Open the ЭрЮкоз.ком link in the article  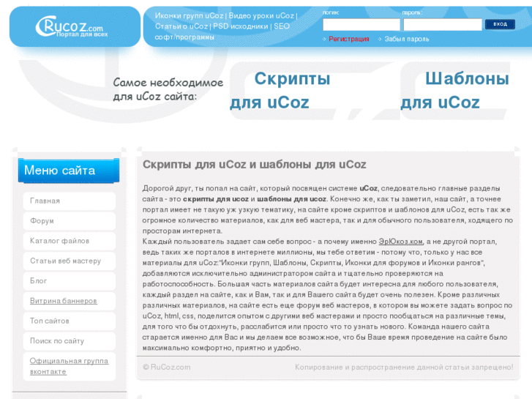click(401, 242)
